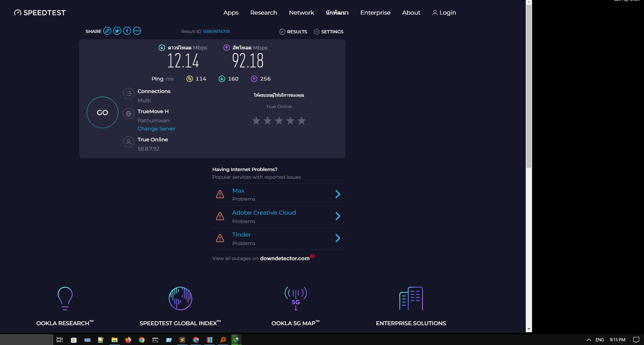
Task: Click the Enterprise Solutions building icon
Action: [411, 298]
